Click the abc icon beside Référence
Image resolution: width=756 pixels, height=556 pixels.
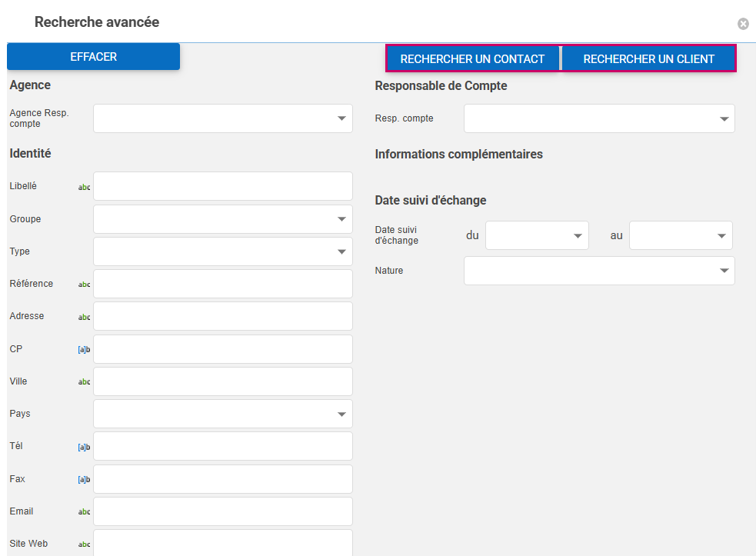click(x=84, y=285)
